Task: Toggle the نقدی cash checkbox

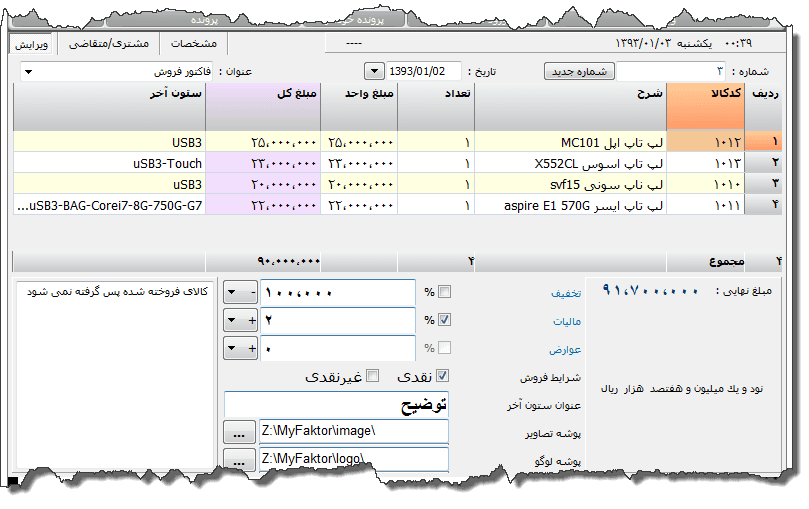Action: pyautogui.click(x=443, y=376)
